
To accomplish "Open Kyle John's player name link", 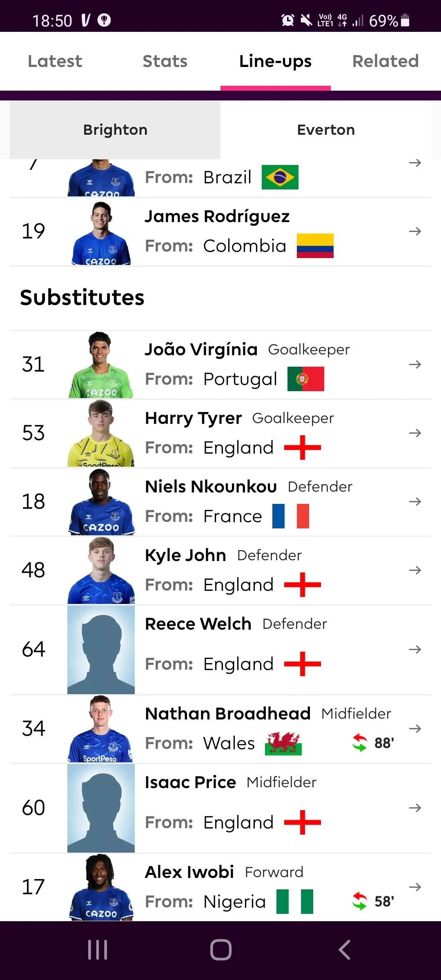I will coord(185,555).
